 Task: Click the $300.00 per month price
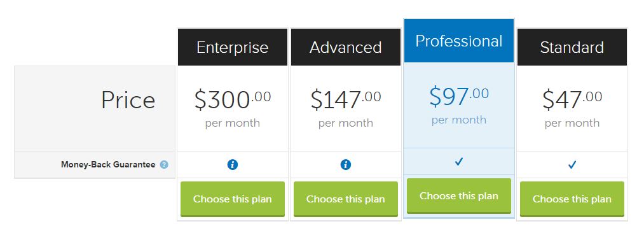click(x=233, y=108)
